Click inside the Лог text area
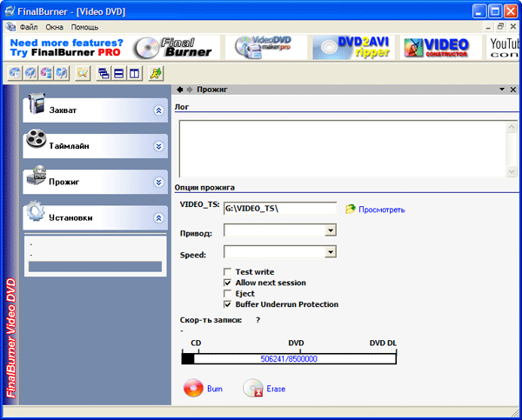 [343, 149]
